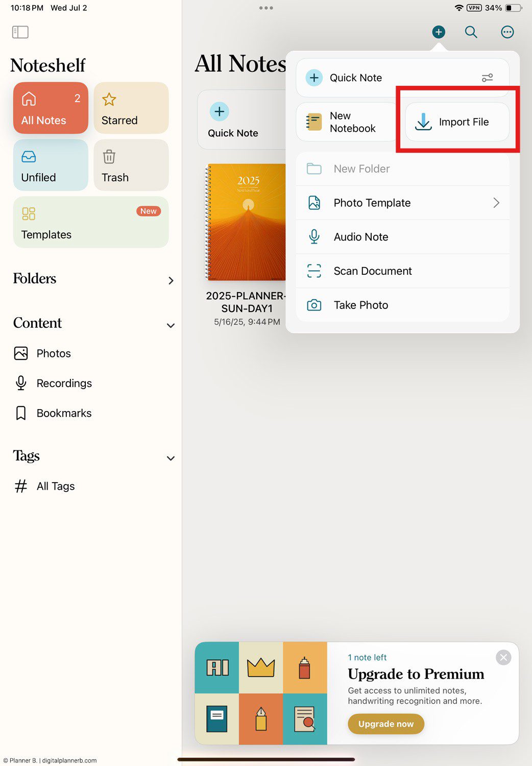Expand the Folders section chevron
Viewport: 532px width, 766px height.
coord(171,280)
